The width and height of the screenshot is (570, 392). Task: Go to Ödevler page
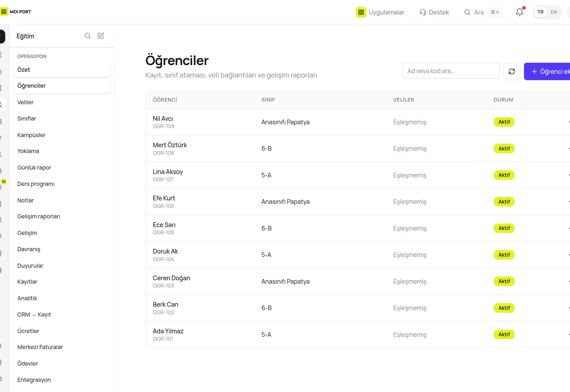(62, 363)
